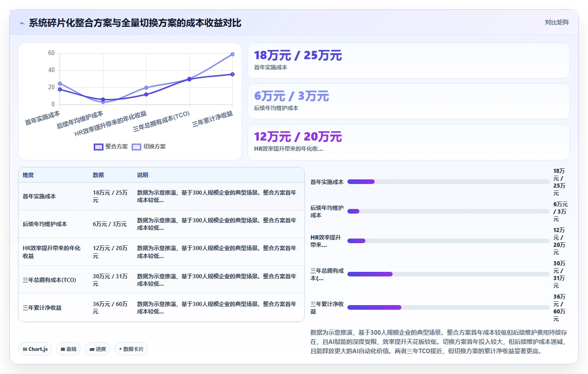This screenshot has width=588, height=374.
Task: Click the 对比矩阵 label in header
Action: 557,22
